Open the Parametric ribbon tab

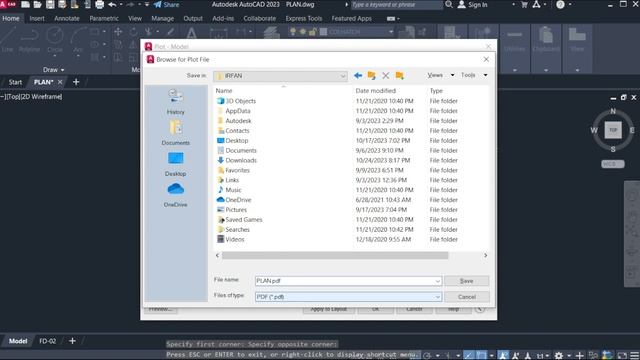104,18
